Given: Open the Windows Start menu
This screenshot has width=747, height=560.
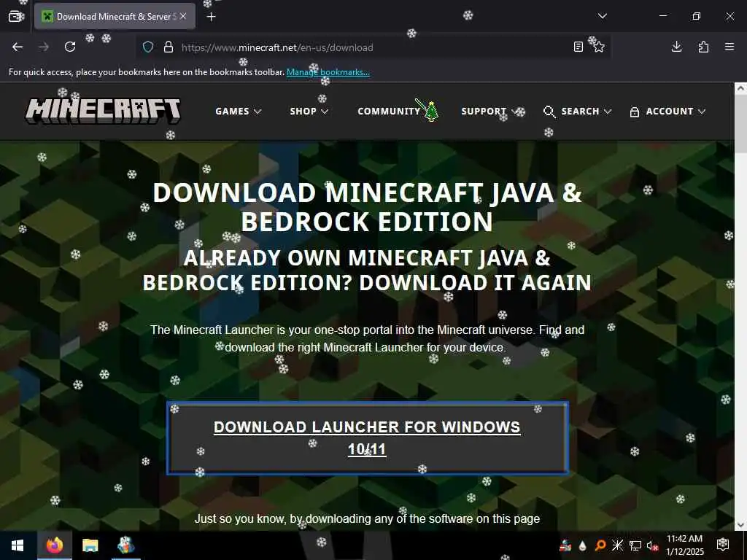Looking at the screenshot, I should [x=18, y=545].
